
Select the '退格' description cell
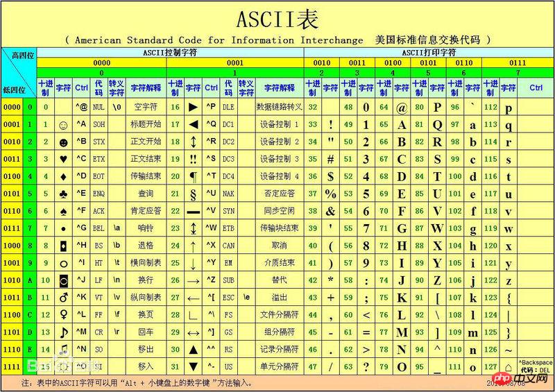click(x=146, y=246)
